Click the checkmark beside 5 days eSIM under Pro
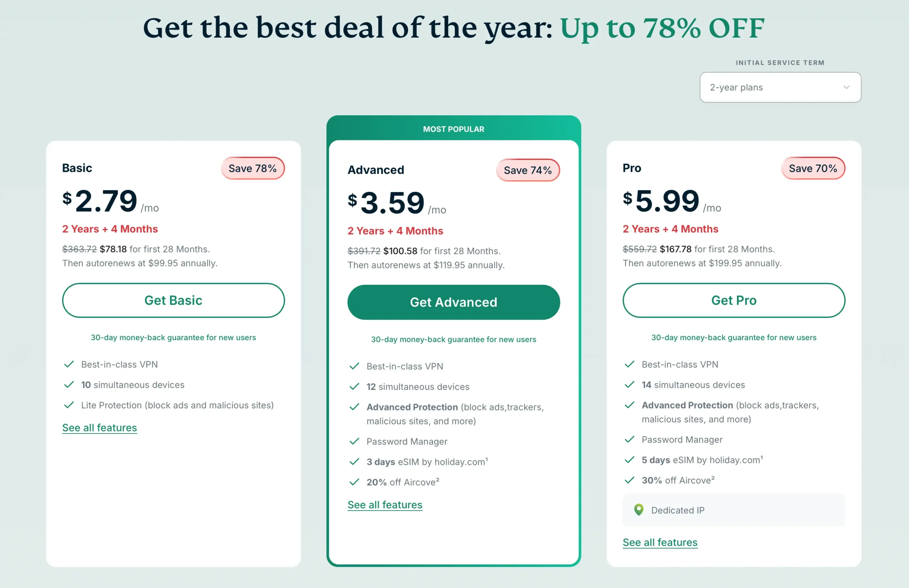Screen dimensions: 909x588 coord(629,460)
